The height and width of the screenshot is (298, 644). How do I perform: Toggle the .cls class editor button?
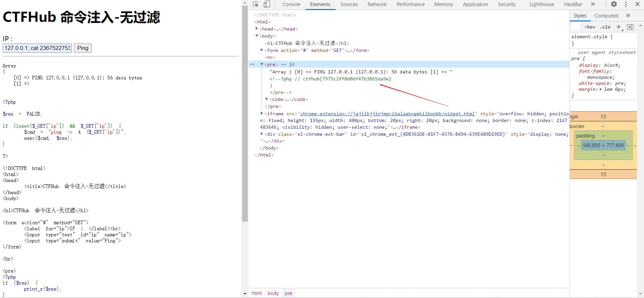point(605,27)
